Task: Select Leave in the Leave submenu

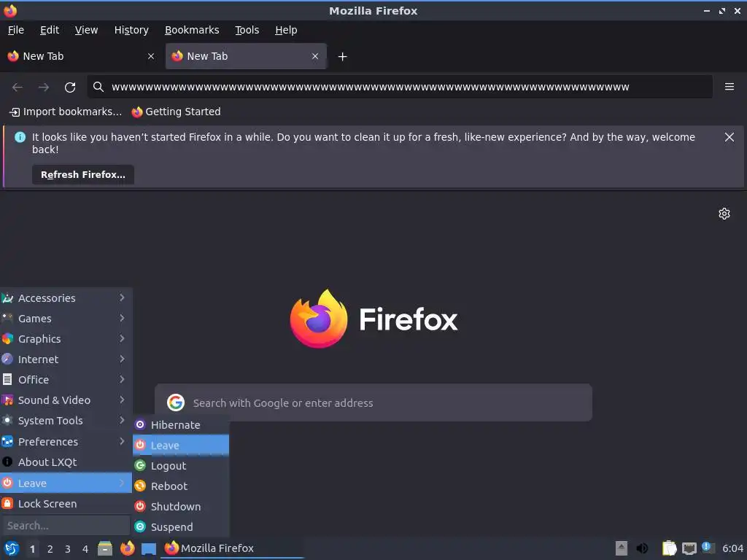Action: [x=181, y=446]
